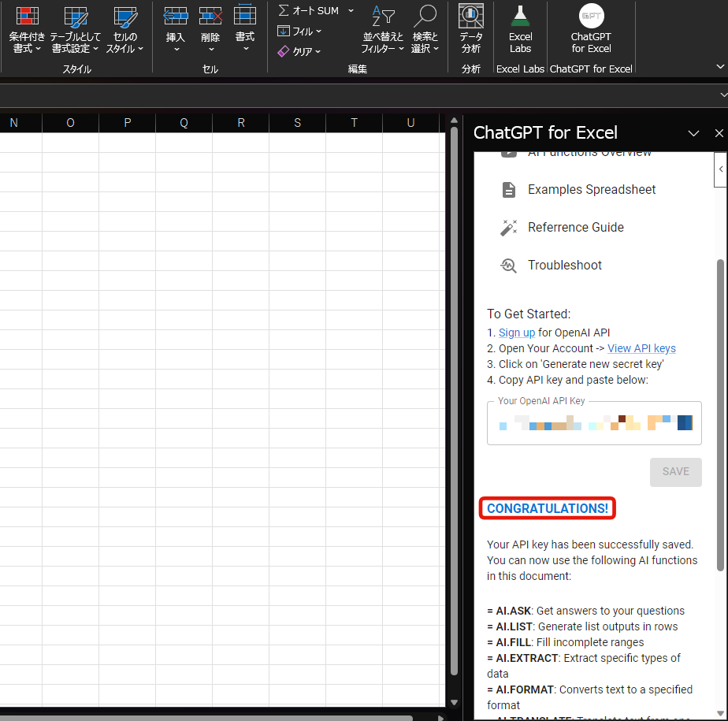Open the ChatGPT for Excel pane options chevron
Image resolution: width=728 pixels, height=721 pixels.
pos(693,134)
